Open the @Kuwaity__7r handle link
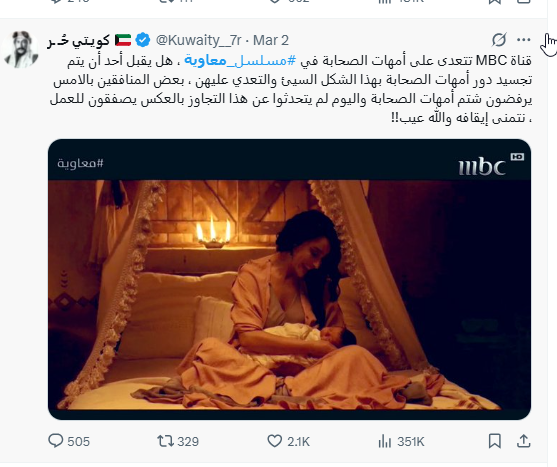Image resolution: width=557 pixels, height=467 pixels. [199, 40]
